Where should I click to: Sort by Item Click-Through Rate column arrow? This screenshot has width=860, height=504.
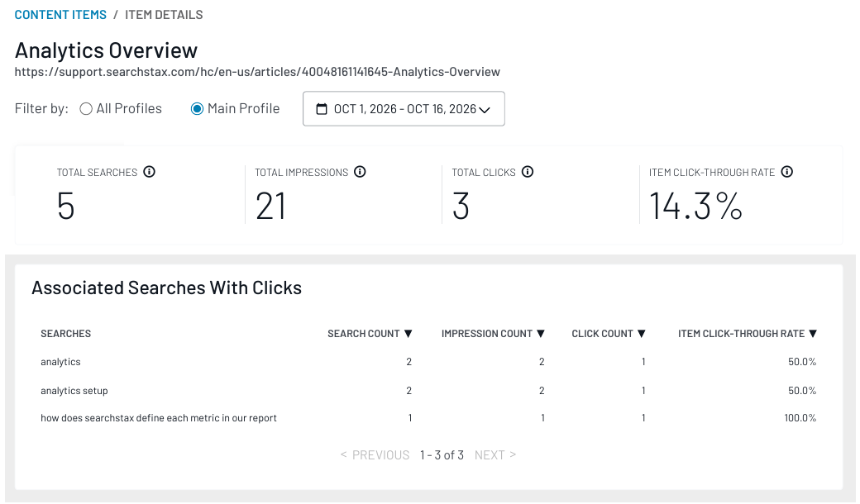[x=813, y=334]
